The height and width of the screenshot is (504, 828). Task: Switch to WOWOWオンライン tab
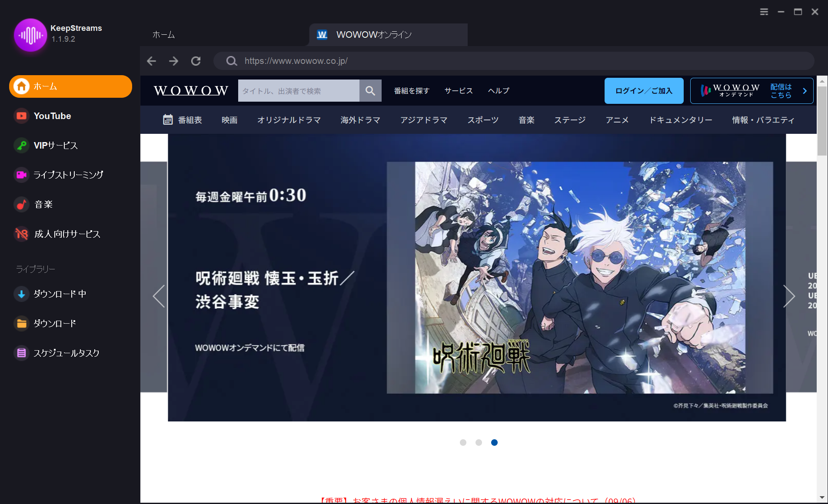coord(388,35)
